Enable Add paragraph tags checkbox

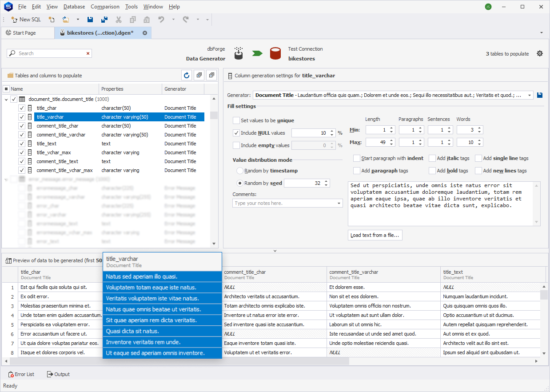pos(357,171)
